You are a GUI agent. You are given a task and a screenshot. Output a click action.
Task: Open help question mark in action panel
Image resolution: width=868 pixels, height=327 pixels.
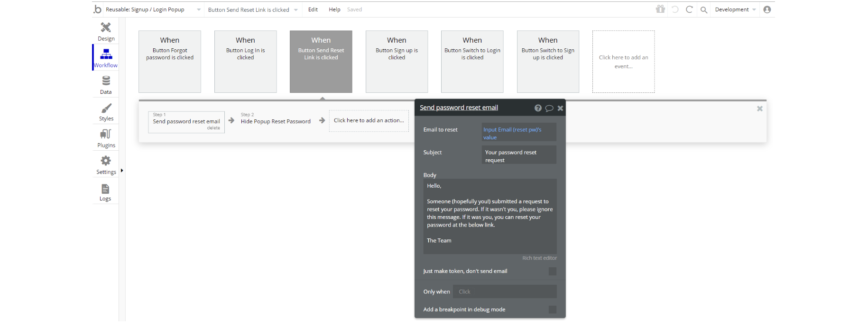click(x=538, y=108)
